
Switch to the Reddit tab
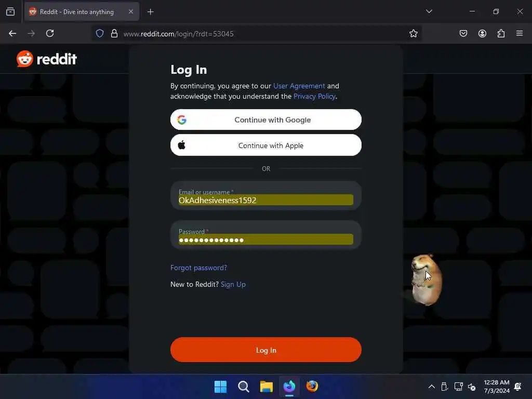click(82, 11)
